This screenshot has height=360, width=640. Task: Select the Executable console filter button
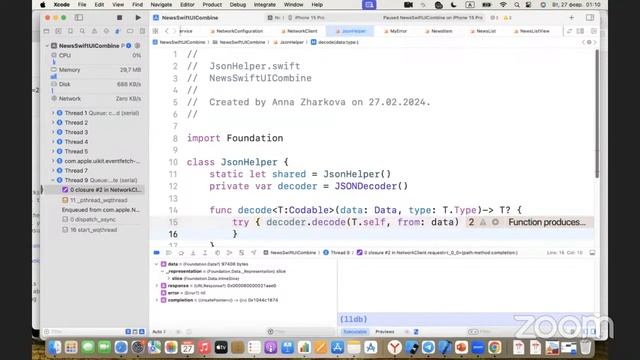[355, 332]
